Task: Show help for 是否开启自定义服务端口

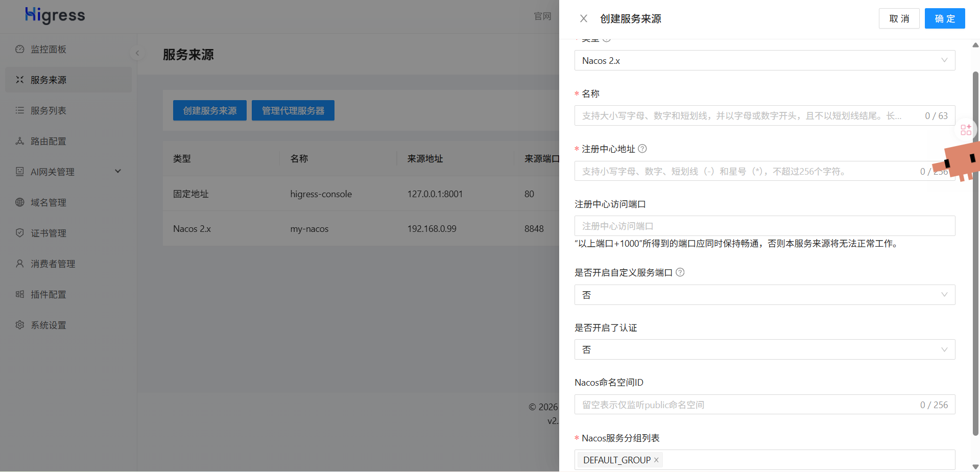Action: click(x=680, y=272)
